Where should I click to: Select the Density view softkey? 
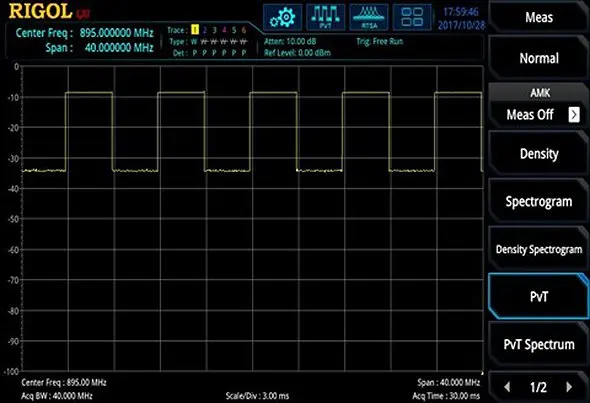point(539,154)
